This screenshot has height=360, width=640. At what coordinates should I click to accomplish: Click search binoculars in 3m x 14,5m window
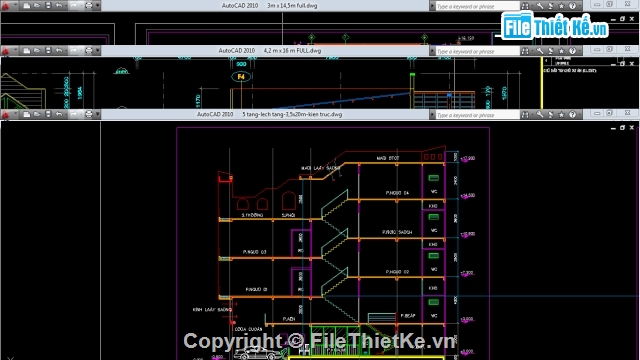525,6
